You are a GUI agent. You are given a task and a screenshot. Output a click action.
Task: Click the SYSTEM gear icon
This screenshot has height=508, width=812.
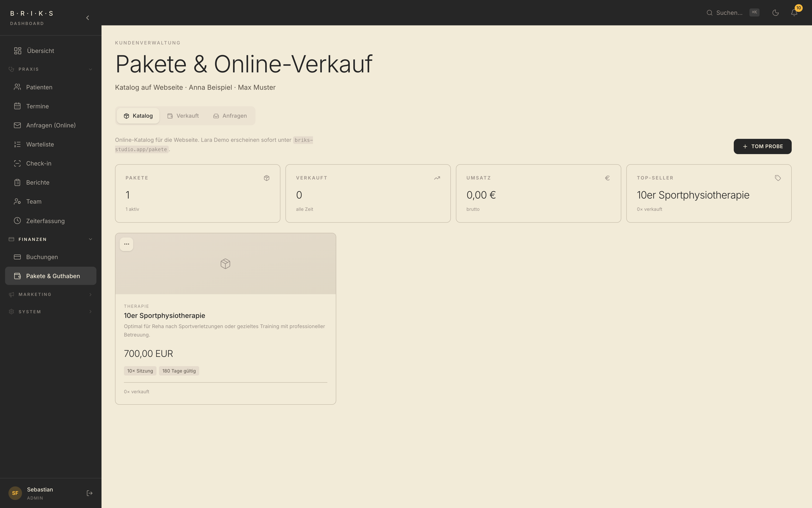(x=11, y=312)
